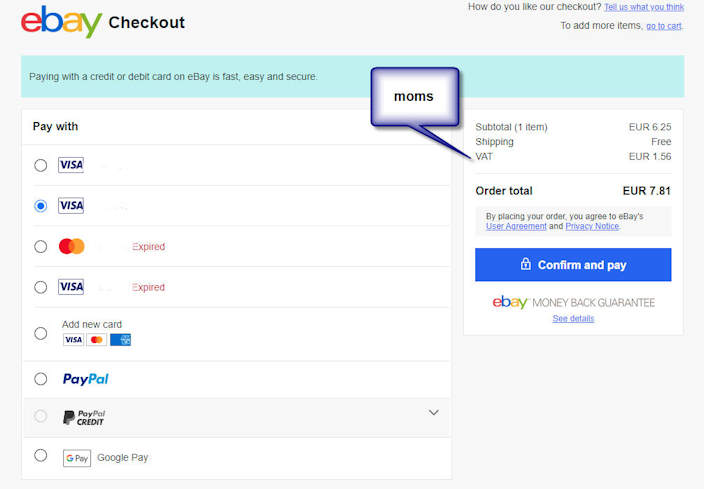Open the Privacy Notice link

(592, 226)
